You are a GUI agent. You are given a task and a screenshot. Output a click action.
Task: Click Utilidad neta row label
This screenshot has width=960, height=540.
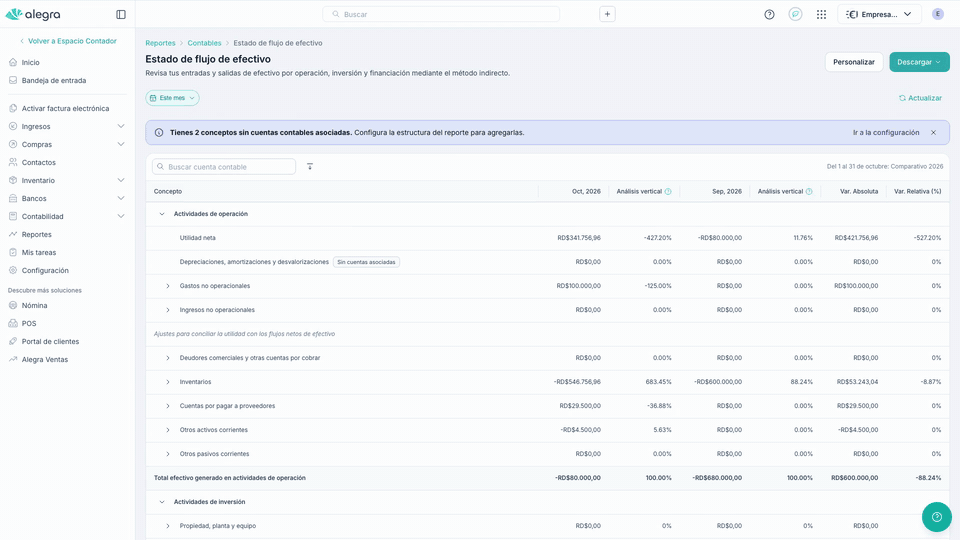click(197, 238)
